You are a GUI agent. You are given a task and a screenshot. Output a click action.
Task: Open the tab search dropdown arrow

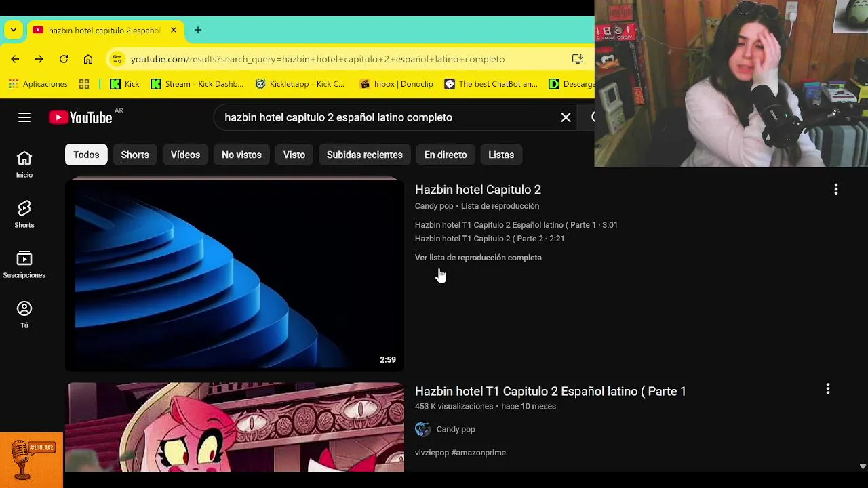[x=13, y=30]
